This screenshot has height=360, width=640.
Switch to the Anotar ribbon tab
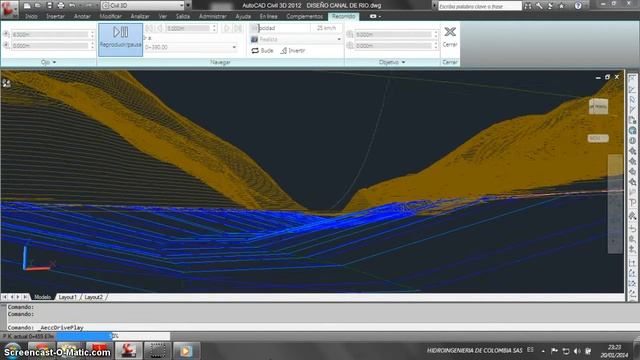click(82, 16)
